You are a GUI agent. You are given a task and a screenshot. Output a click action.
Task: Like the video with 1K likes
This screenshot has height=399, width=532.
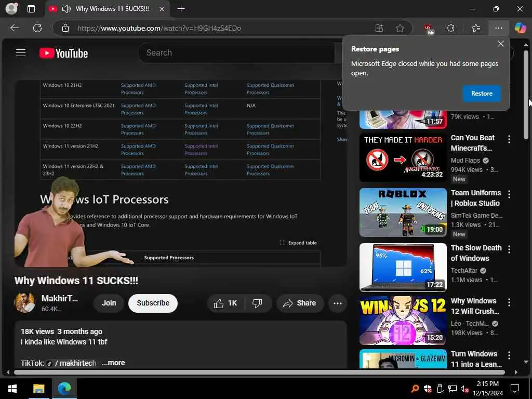pyautogui.click(x=225, y=303)
